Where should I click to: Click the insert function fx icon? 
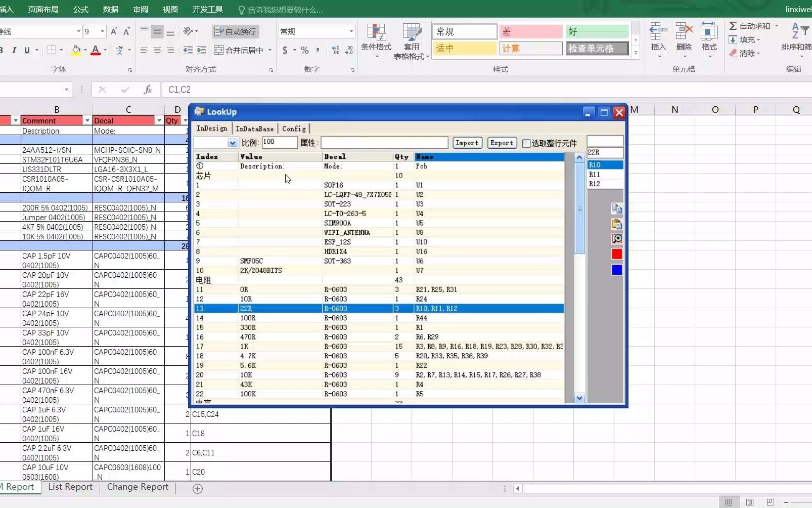click(148, 90)
